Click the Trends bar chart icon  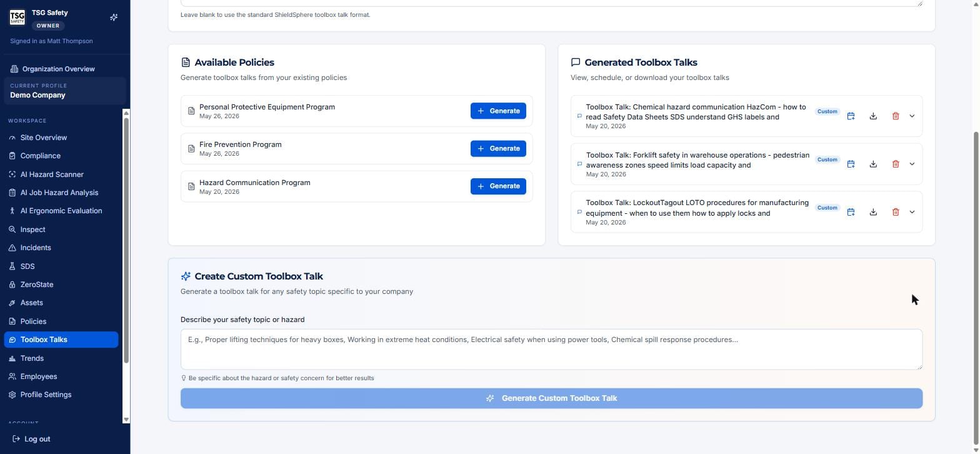(x=12, y=358)
